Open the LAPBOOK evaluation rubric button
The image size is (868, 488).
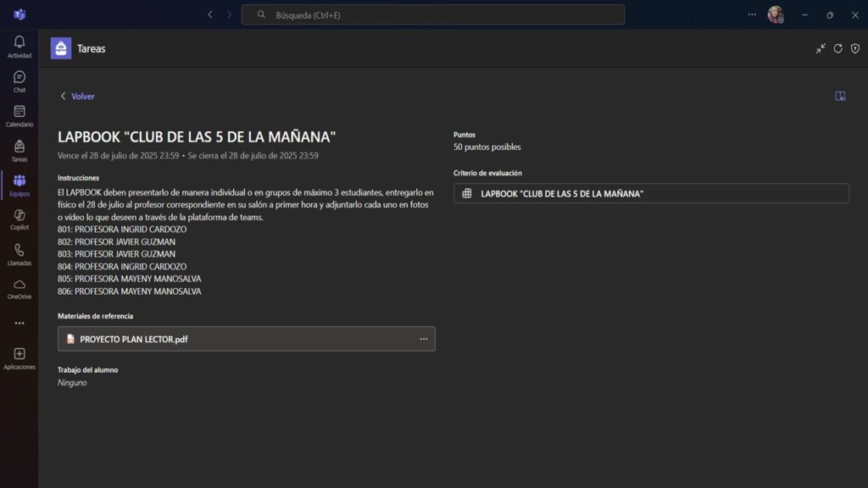pos(651,194)
